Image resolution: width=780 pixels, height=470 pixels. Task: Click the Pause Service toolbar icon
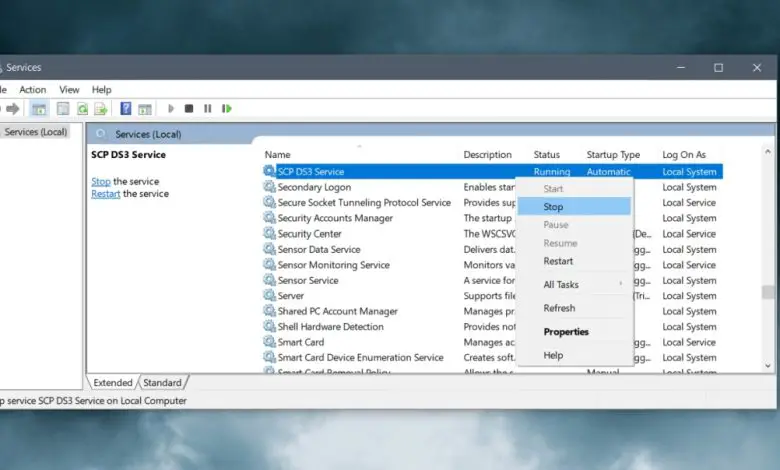point(208,109)
